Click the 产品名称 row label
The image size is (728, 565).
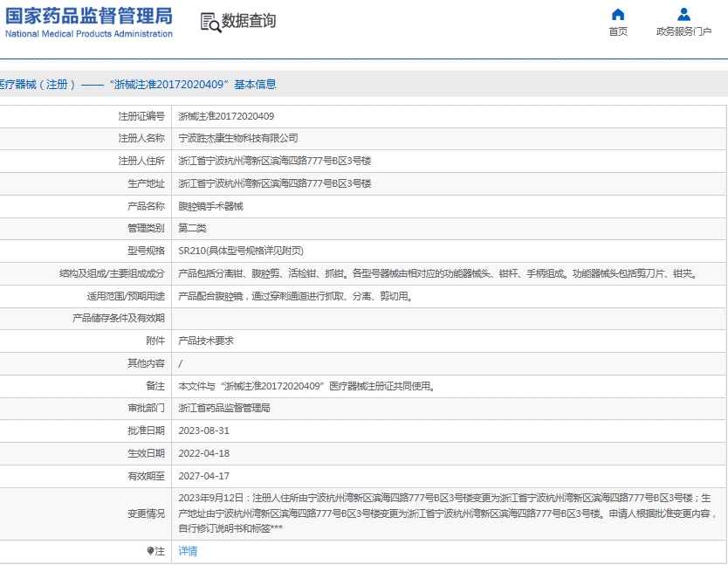(147, 206)
